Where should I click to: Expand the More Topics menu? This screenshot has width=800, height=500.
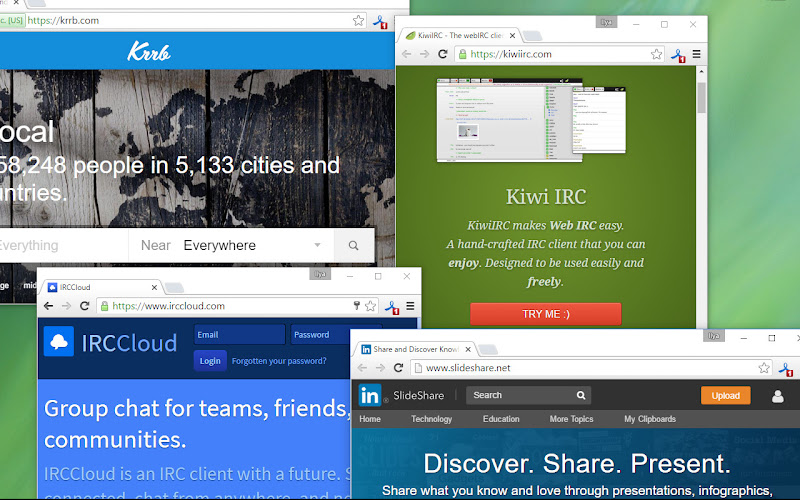pos(571,419)
